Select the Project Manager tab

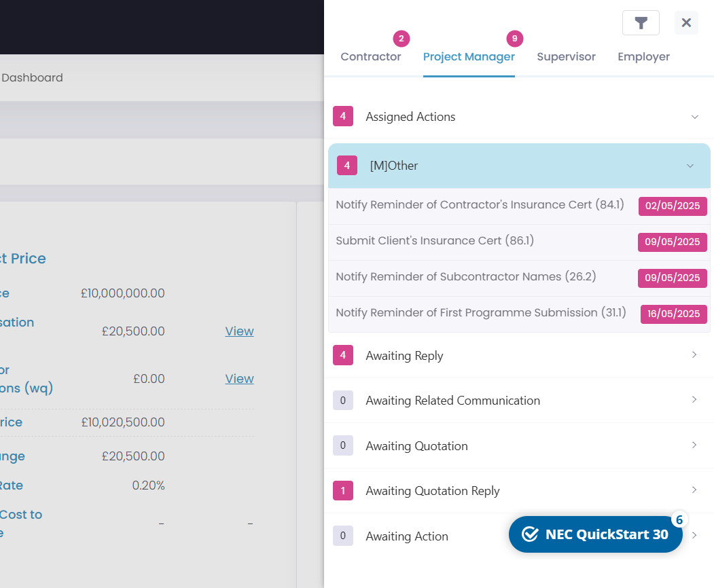(x=469, y=57)
